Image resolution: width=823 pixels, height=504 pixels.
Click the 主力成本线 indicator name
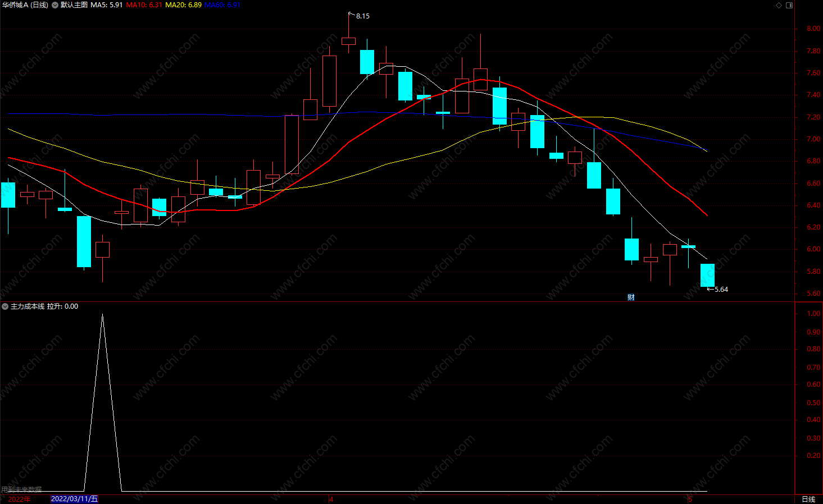point(28,306)
